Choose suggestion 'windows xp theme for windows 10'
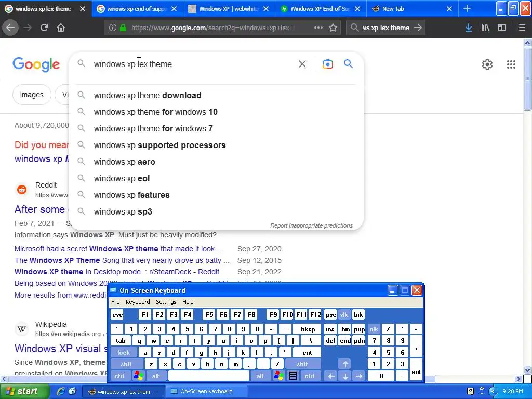 click(216, 112)
